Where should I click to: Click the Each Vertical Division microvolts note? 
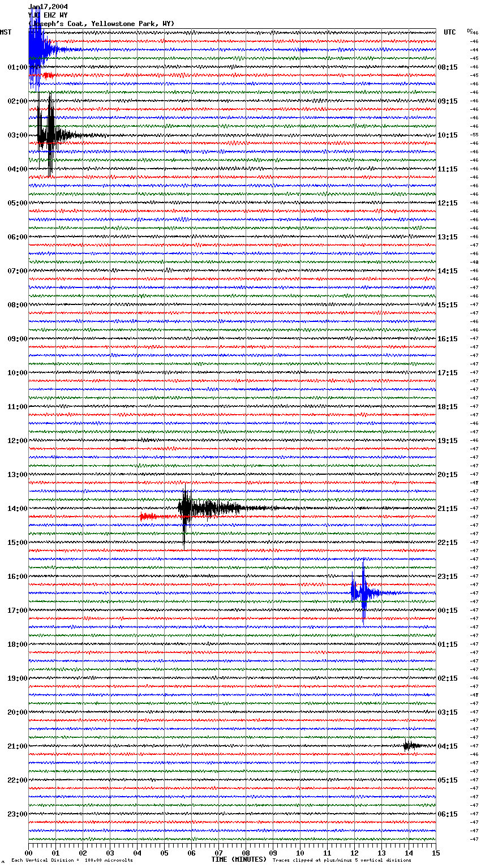pos(72,860)
